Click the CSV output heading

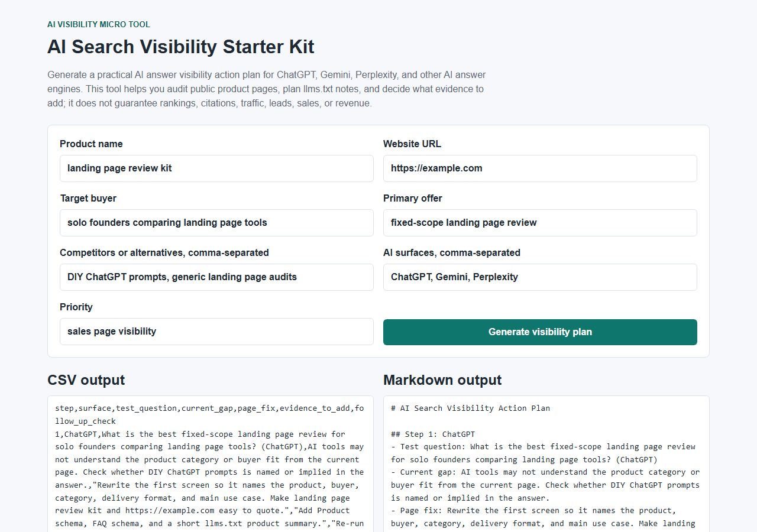click(86, 379)
